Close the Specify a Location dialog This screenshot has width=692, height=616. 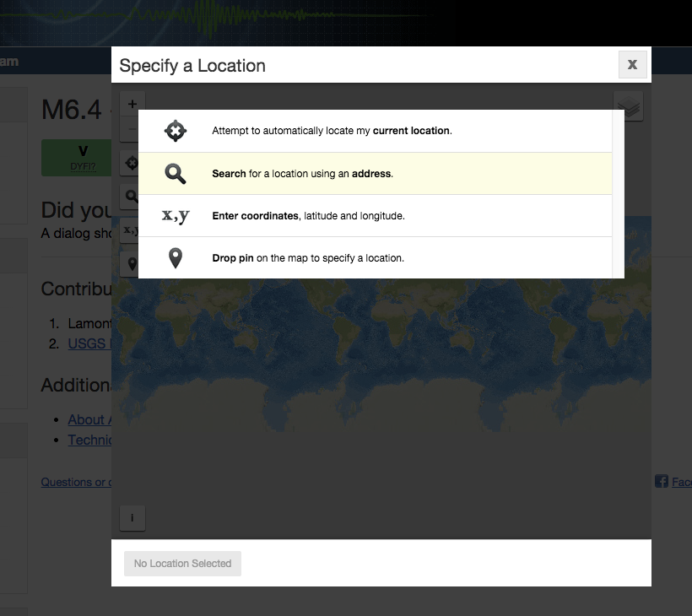point(632,64)
